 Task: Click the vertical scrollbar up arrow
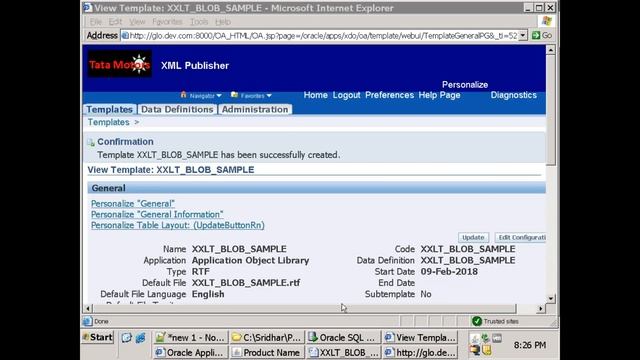point(550,50)
